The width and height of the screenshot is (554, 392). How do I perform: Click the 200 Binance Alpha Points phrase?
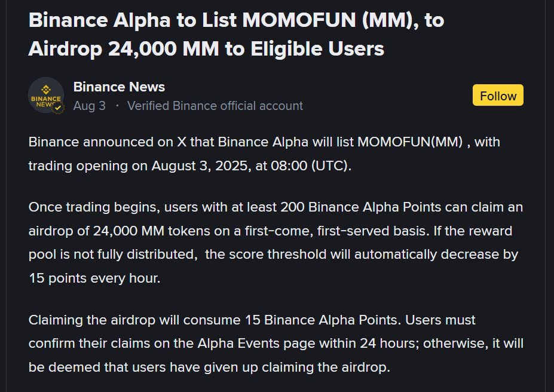coord(361,207)
